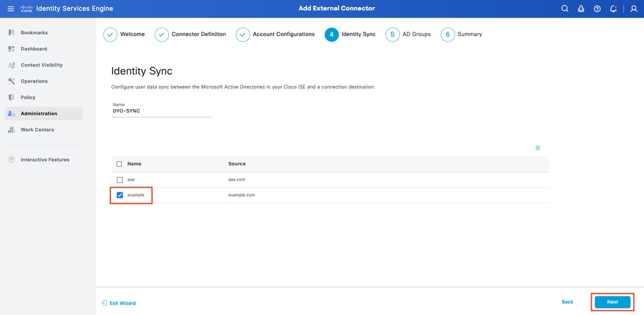Select the Identity Sync step label

pos(358,34)
